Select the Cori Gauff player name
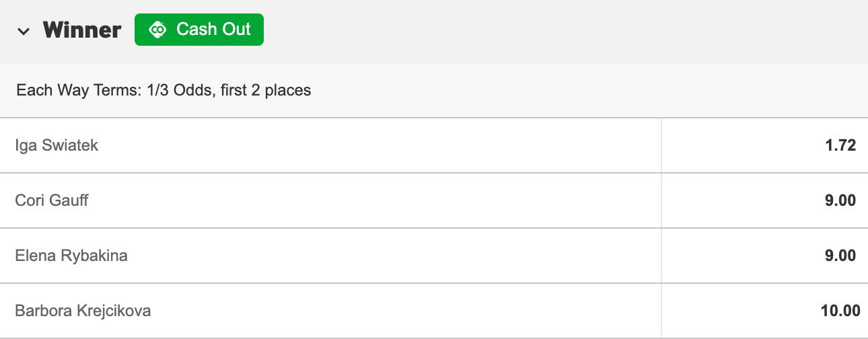Viewport: 868px width, 339px height. point(52,200)
